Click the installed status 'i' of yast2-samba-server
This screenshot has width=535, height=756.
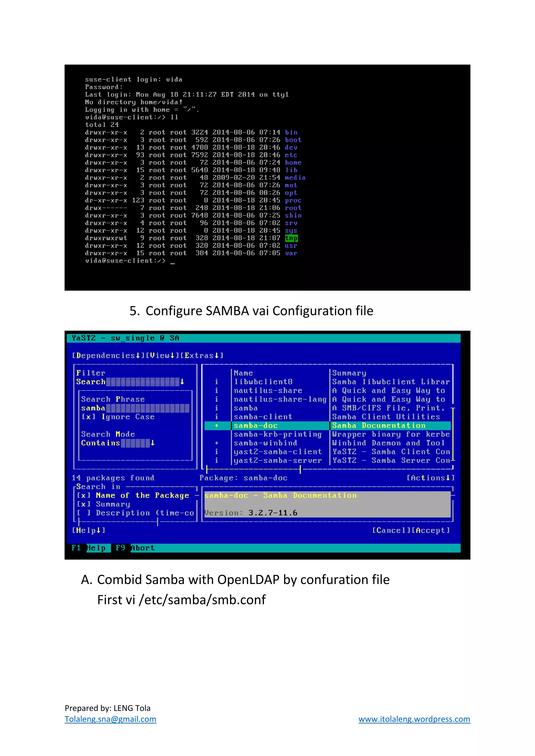point(217,461)
